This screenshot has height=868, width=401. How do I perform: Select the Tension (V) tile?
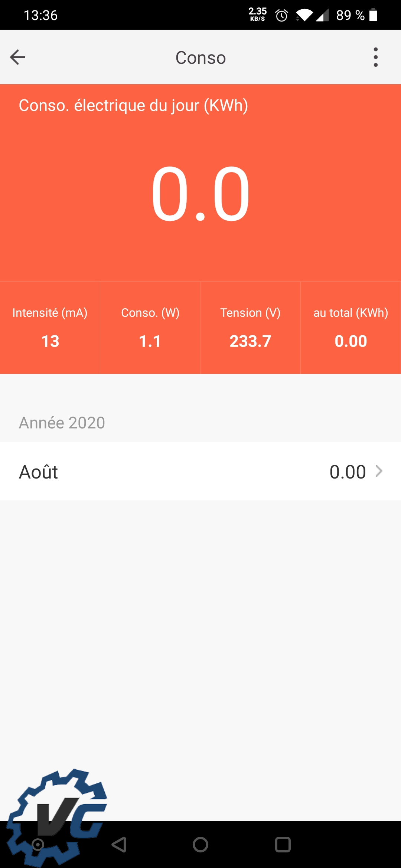(x=250, y=328)
